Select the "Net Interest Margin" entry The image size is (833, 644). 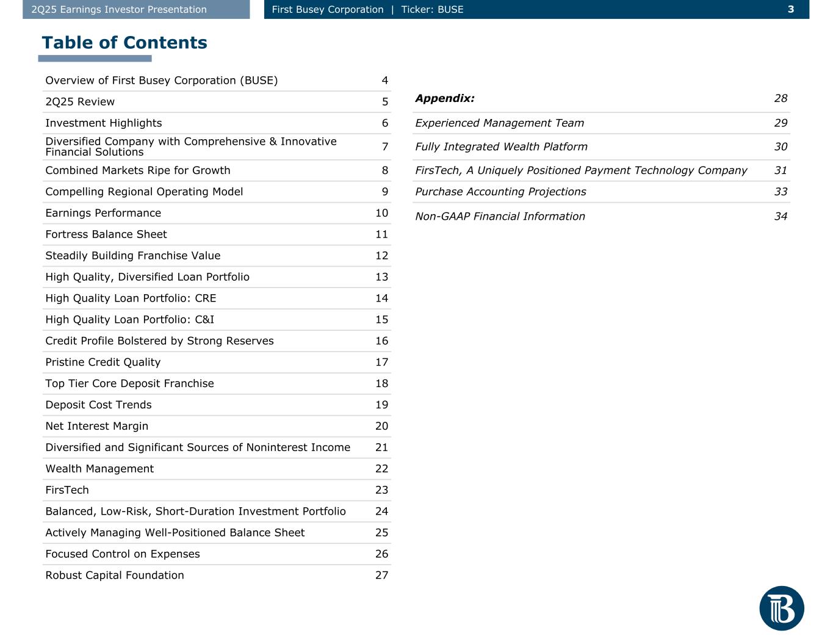[97, 426]
